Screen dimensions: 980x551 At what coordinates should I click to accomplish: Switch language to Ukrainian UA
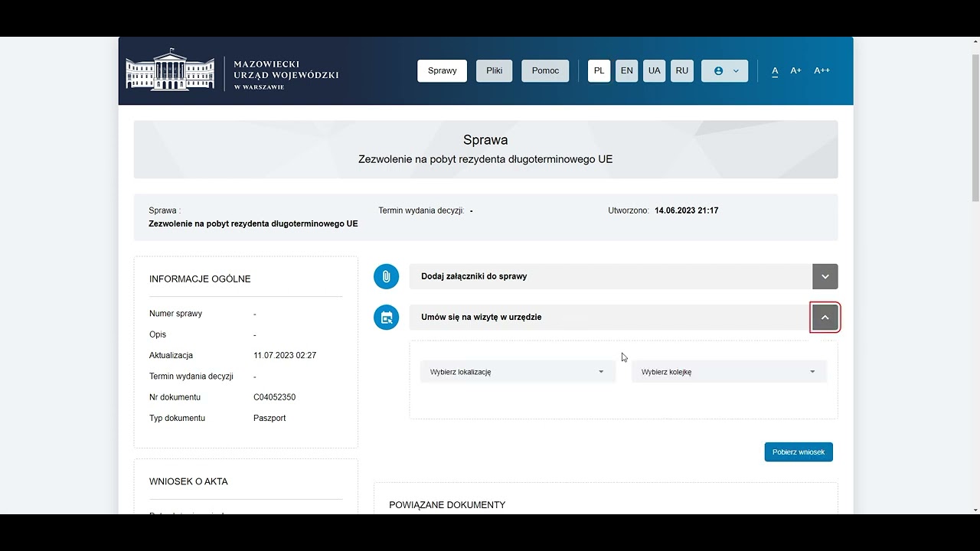pos(654,70)
